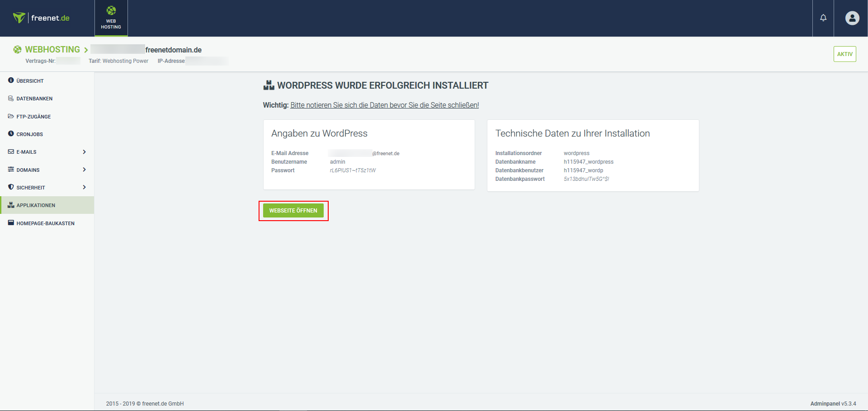Click the Angaben zu WordPress card title
The image size is (868, 411).
coord(319,133)
